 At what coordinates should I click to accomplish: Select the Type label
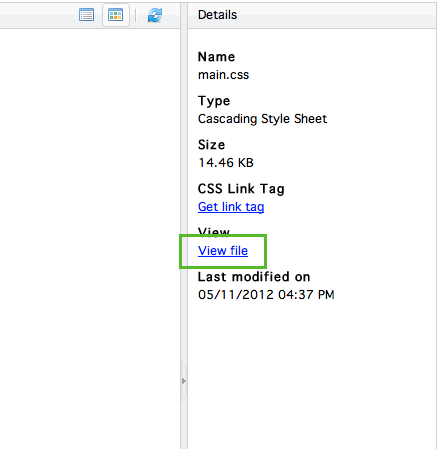pyautogui.click(x=214, y=101)
